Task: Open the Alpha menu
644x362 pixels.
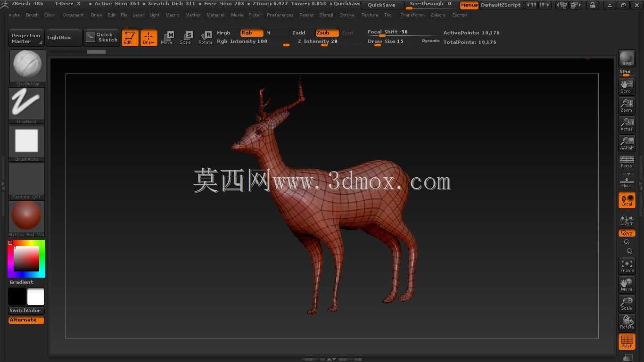Action: click(14, 15)
